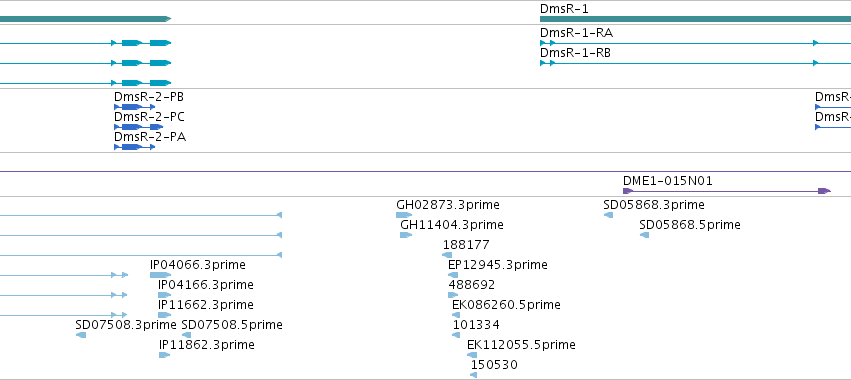
Task: Select the EP12945.3prime marker
Action: [453, 275]
